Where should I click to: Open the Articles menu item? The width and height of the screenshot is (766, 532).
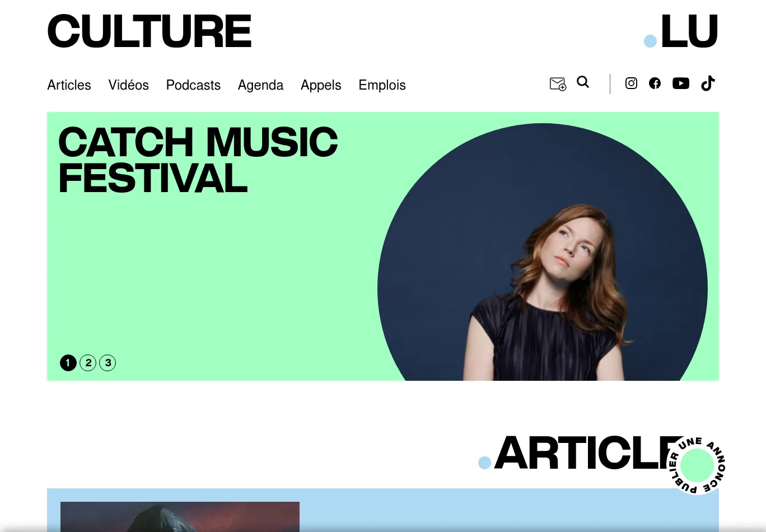69,85
